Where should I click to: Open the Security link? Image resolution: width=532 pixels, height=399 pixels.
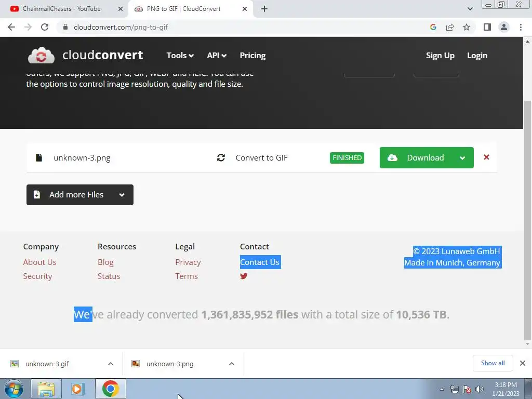(37, 276)
